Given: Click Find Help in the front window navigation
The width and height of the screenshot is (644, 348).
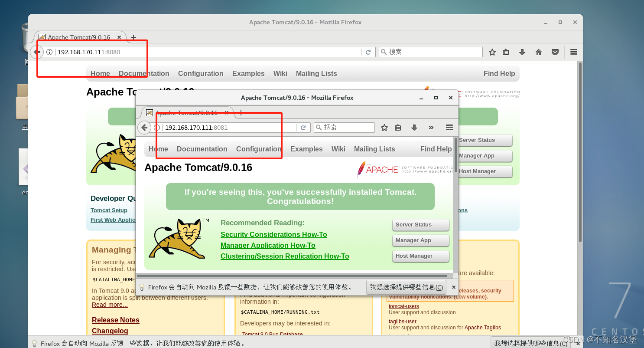Looking at the screenshot, I should [x=436, y=149].
